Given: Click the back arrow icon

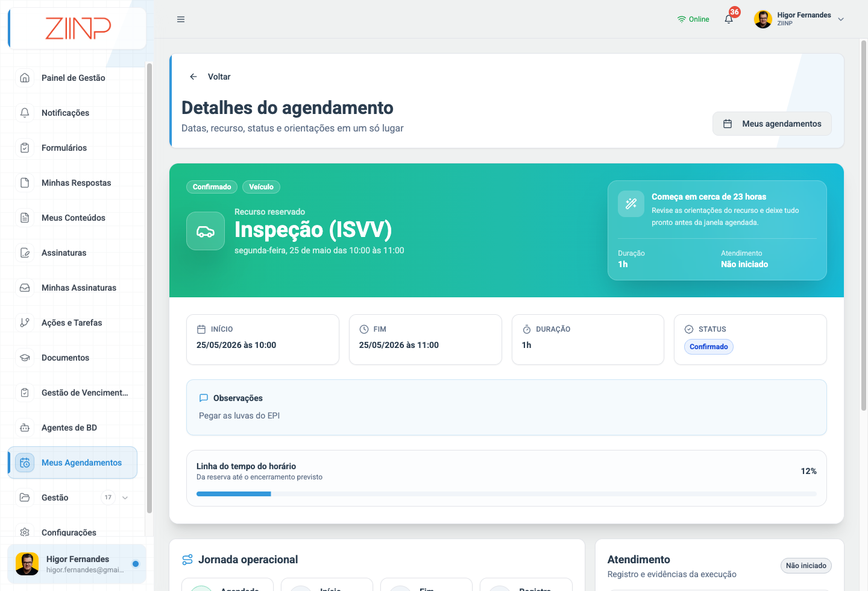Looking at the screenshot, I should coord(193,77).
